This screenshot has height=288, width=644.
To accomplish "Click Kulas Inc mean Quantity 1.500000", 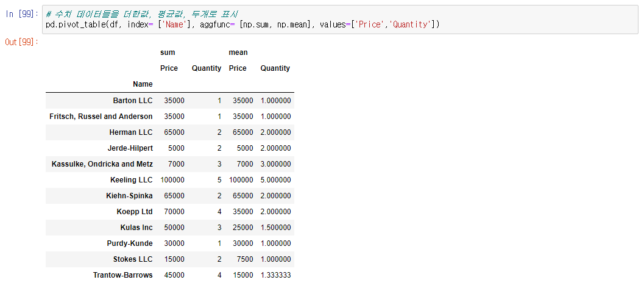I will [275, 228].
